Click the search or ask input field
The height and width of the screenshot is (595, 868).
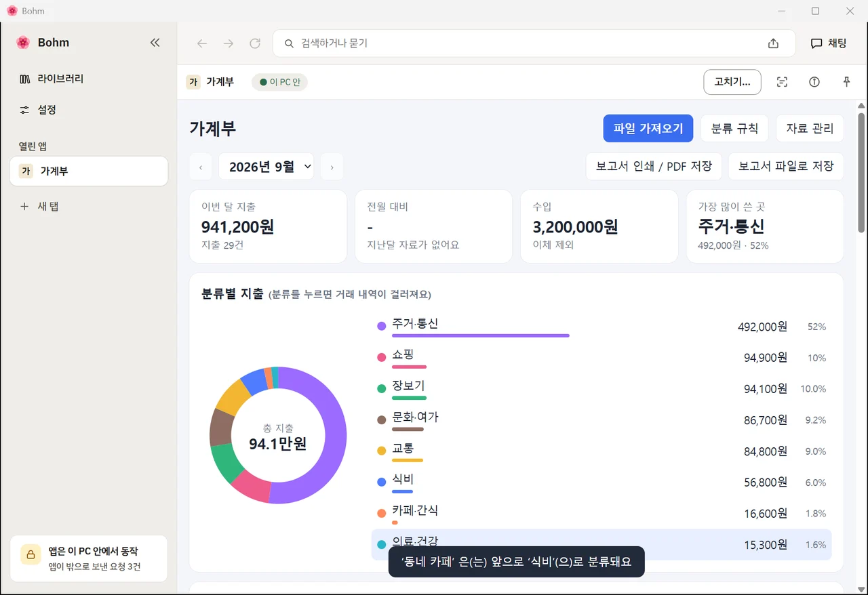(534, 43)
